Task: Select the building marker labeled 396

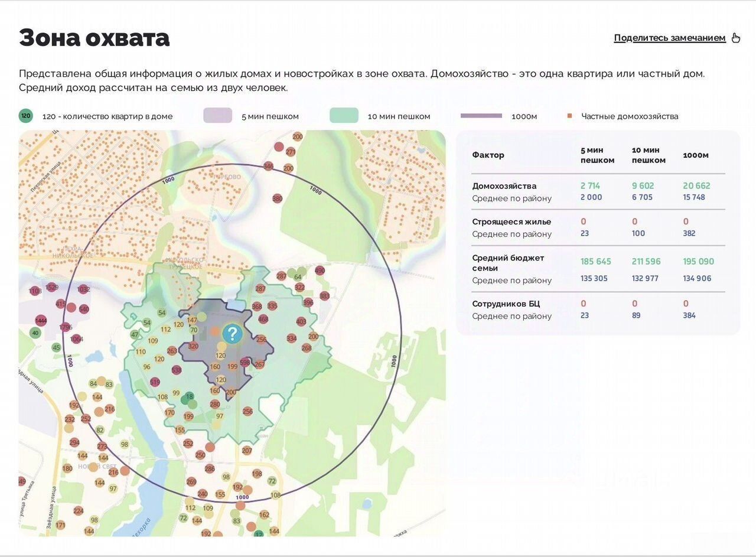Action: (x=308, y=302)
